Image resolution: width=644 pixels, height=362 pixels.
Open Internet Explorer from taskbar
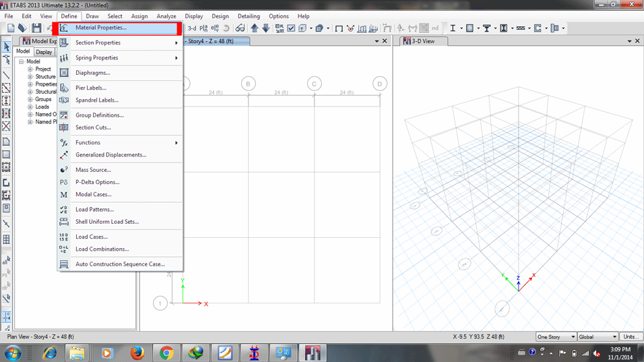[x=50, y=353]
